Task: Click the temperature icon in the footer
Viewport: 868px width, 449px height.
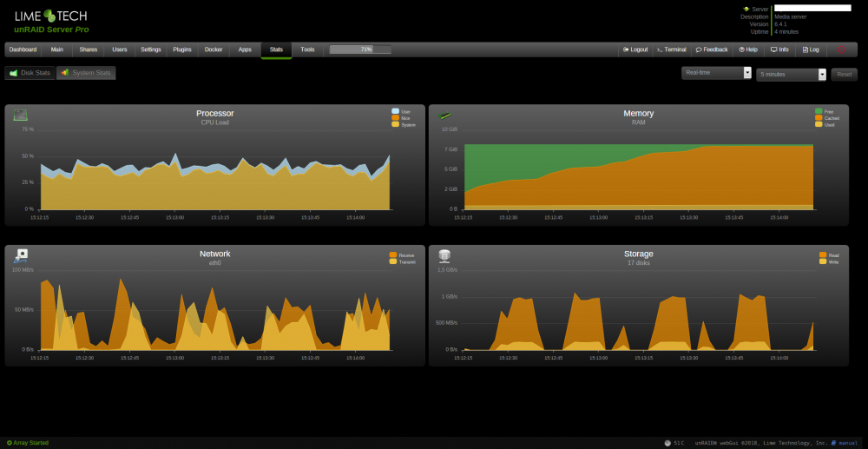Action: (x=667, y=443)
